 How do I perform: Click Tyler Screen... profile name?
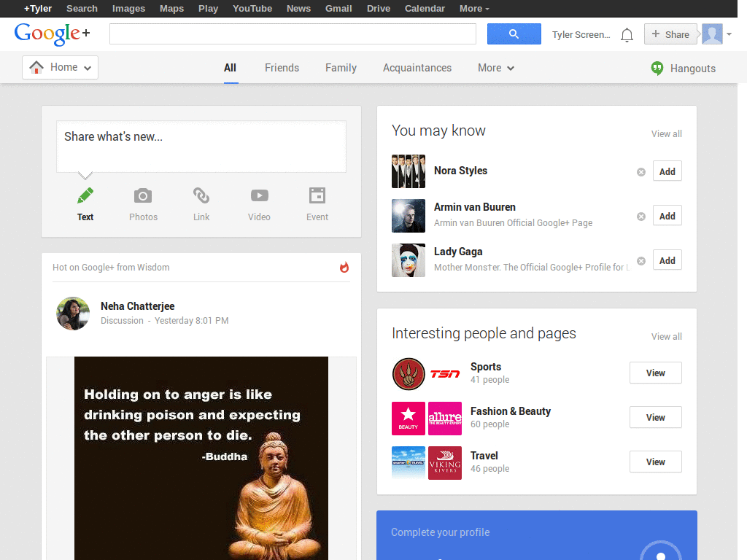[x=581, y=35]
